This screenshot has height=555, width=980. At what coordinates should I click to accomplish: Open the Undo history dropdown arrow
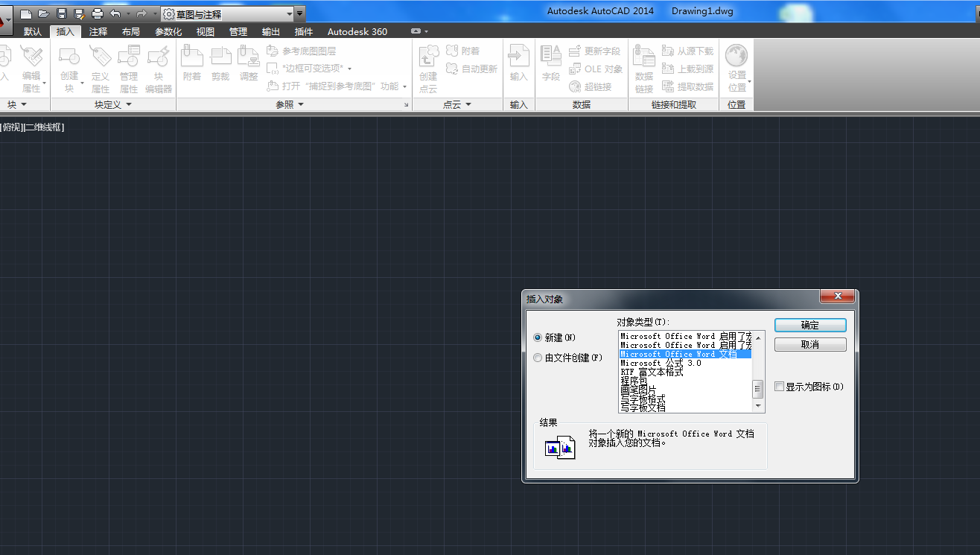point(128,13)
